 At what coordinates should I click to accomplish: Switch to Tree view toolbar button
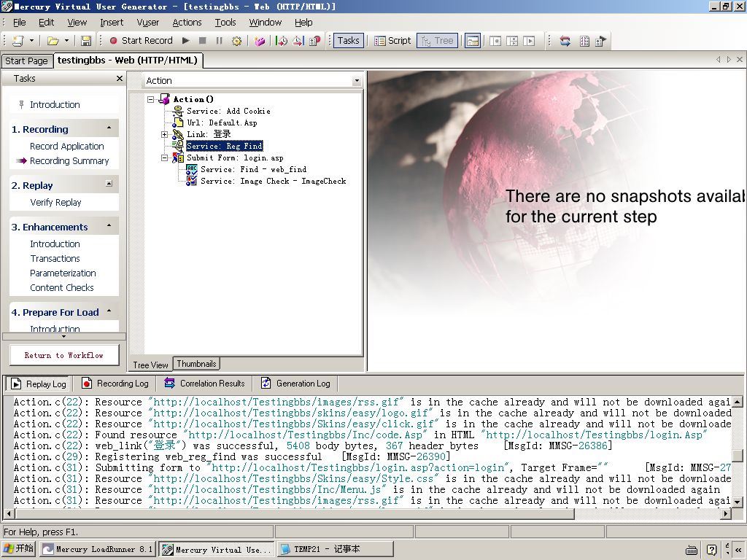pyautogui.click(x=436, y=41)
